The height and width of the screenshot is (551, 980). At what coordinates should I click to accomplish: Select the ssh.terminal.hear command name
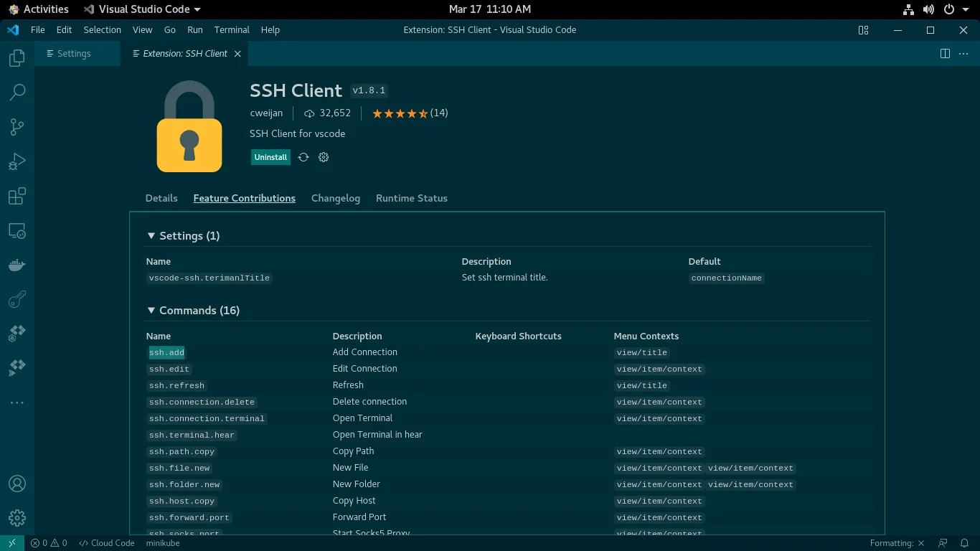point(192,435)
